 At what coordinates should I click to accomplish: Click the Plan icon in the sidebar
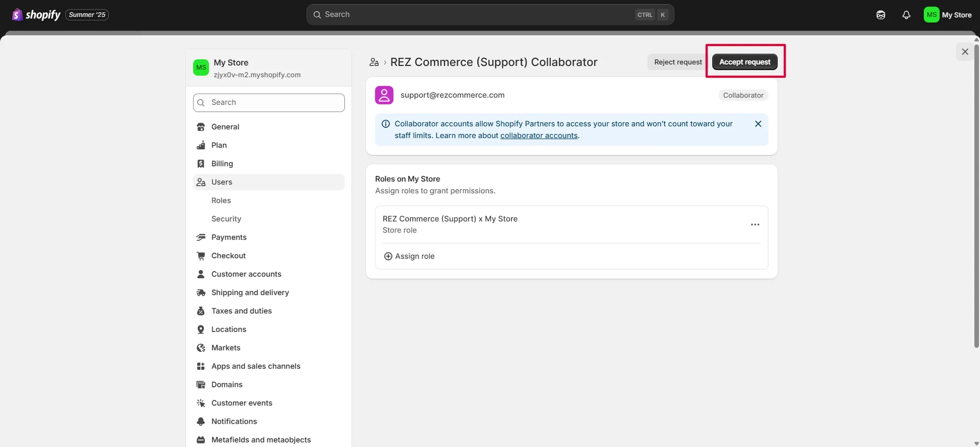coord(201,145)
